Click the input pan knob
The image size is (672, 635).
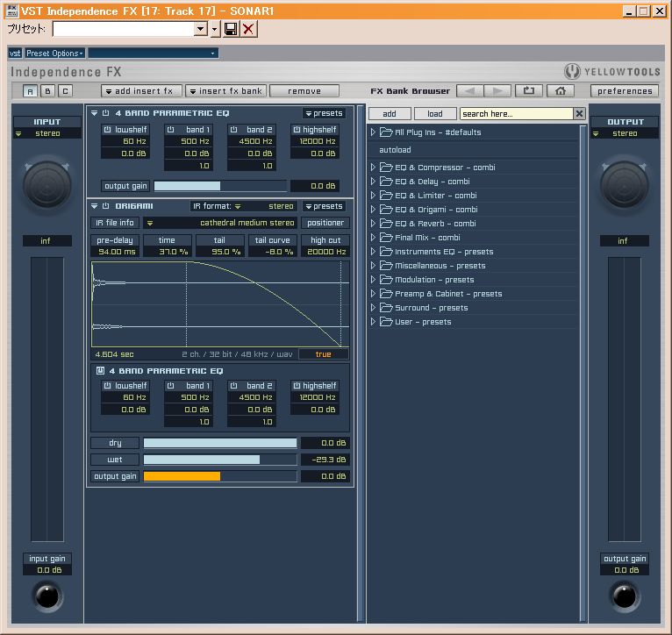pyautogui.click(x=47, y=185)
